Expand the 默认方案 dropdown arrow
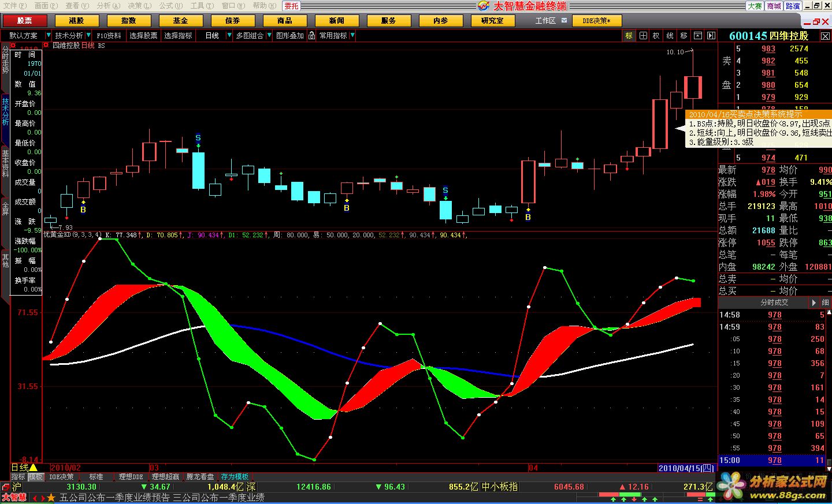This screenshot has height=504, width=832. [x=49, y=35]
